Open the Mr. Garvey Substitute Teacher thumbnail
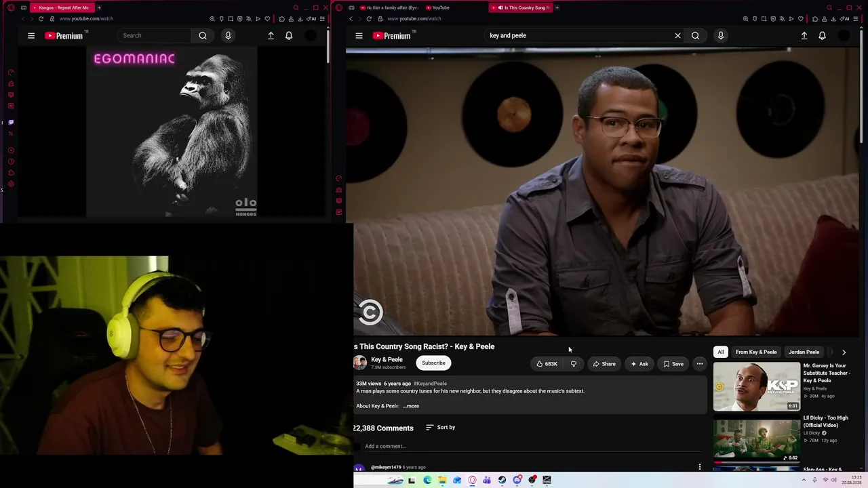The image size is (868, 488). 756,386
